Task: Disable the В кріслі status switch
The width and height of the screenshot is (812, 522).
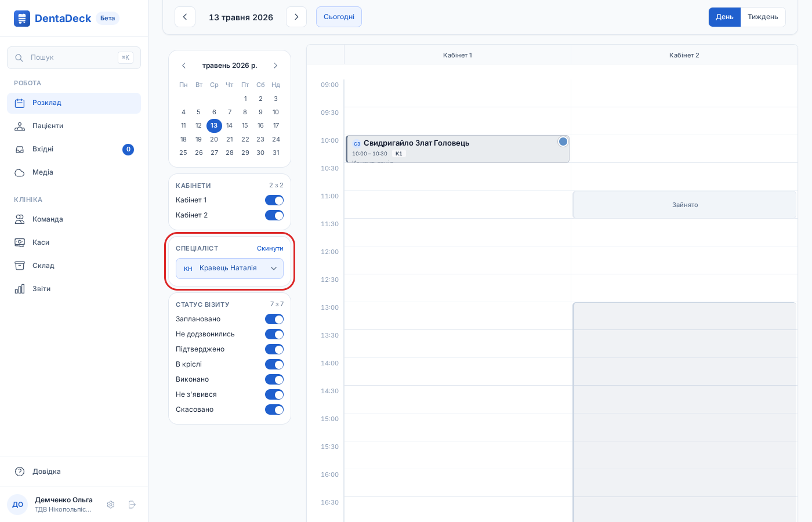Action: click(x=274, y=364)
